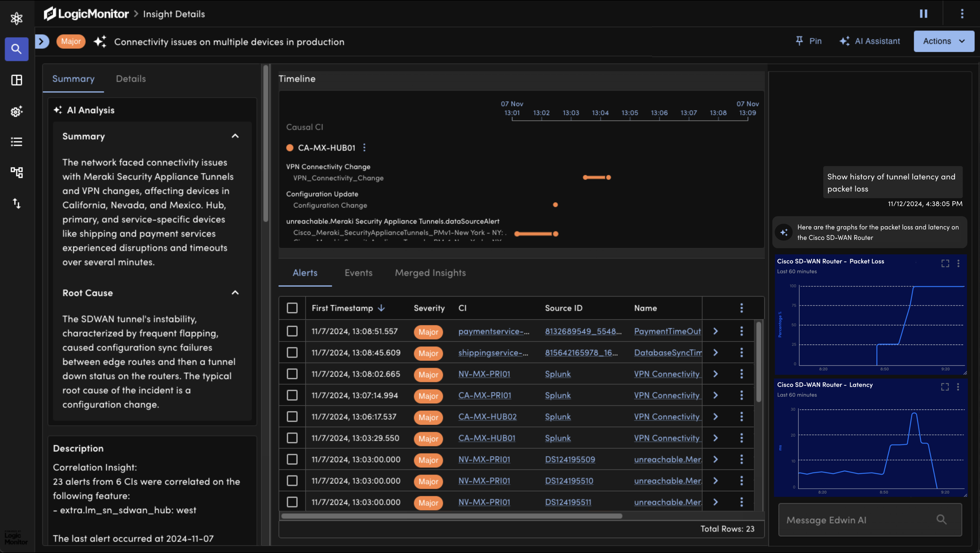This screenshot has width=980, height=553.
Task: Click Configuration Change timeline dot
Action: [x=555, y=205]
